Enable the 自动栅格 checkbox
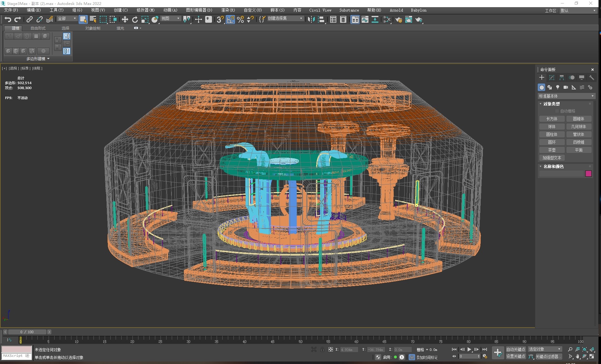 [x=557, y=111]
